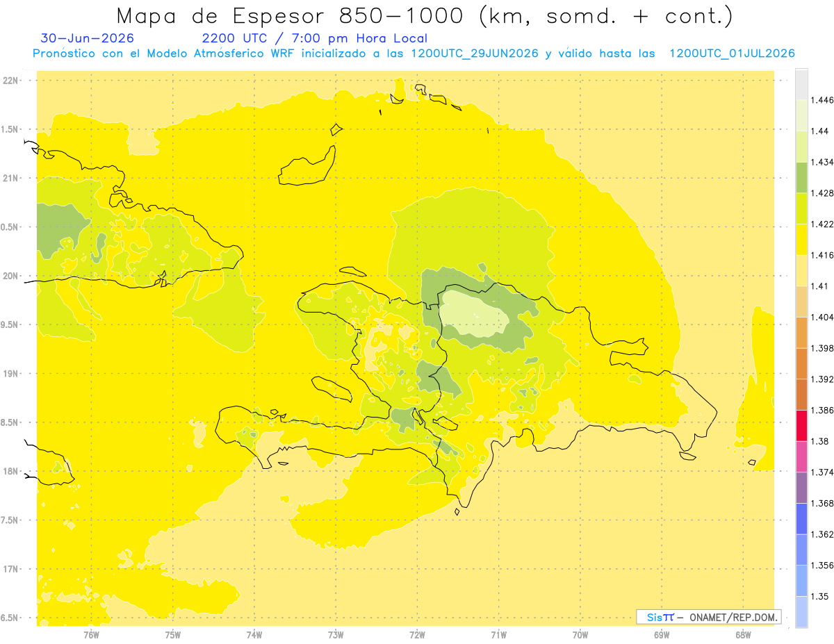This screenshot has height=644, width=834.
Task: Click the legend value 1.446
Action: 823,100
